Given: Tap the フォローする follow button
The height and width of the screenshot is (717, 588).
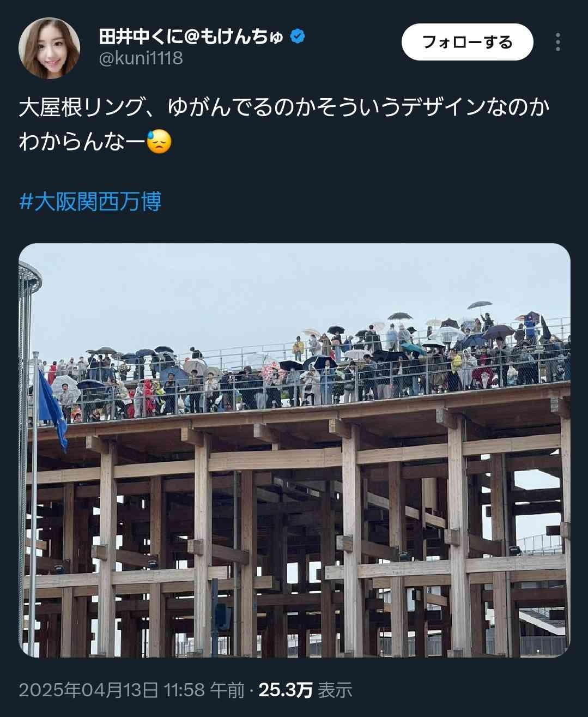Looking at the screenshot, I should (x=467, y=42).
